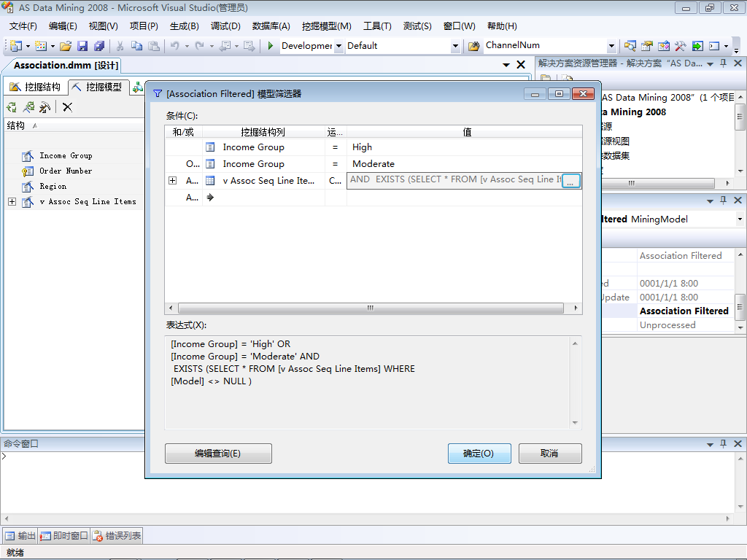This screenshot has height=560, width=747.
Task: Click the Paste toolbar icon
Action: (x=153, y=46)
